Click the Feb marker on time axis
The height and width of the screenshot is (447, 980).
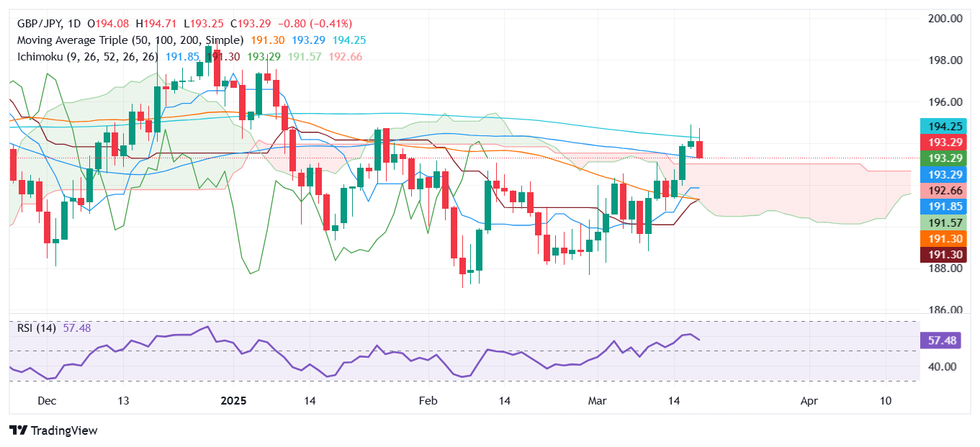[428, 401]
